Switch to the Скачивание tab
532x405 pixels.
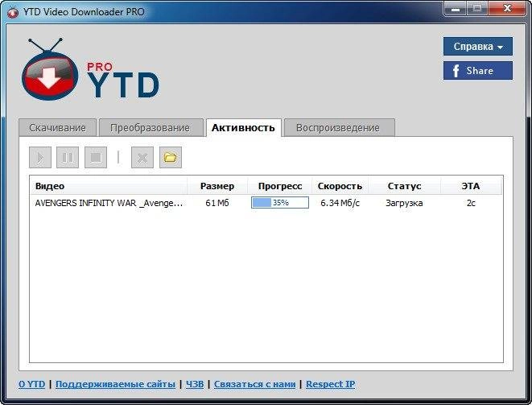tap(58, 128)
